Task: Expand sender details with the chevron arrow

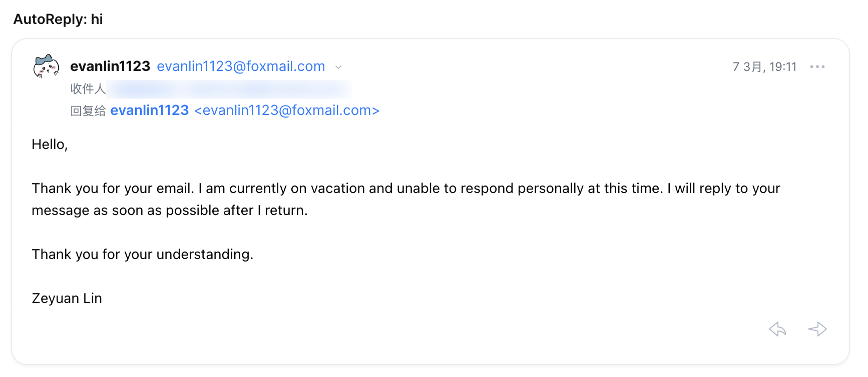Action: coord(338,67)
